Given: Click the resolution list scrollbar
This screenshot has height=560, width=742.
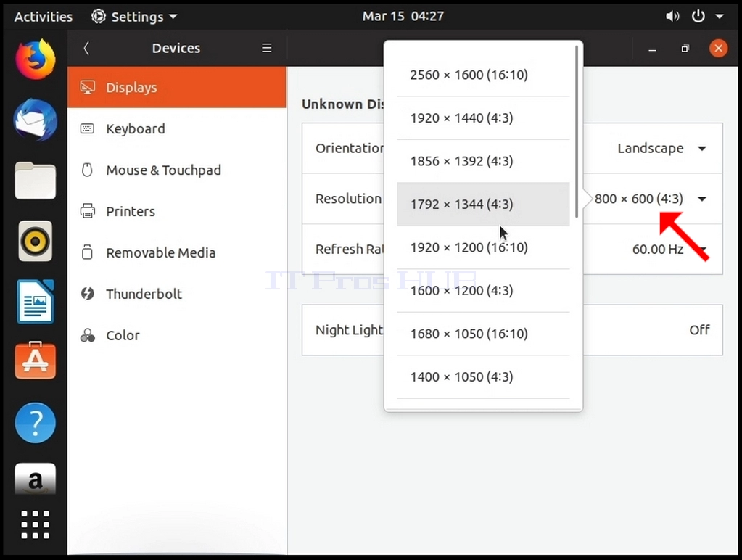Looking at the screenshot, I should 577,131.
